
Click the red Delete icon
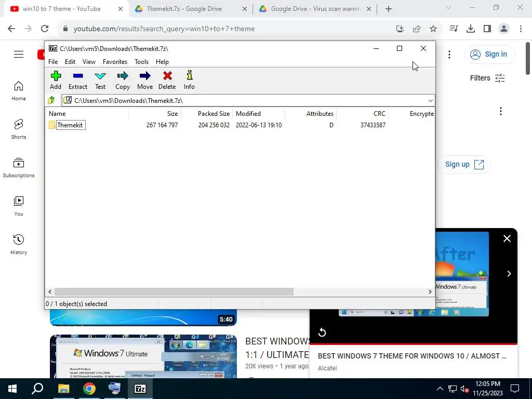[167, 80]
